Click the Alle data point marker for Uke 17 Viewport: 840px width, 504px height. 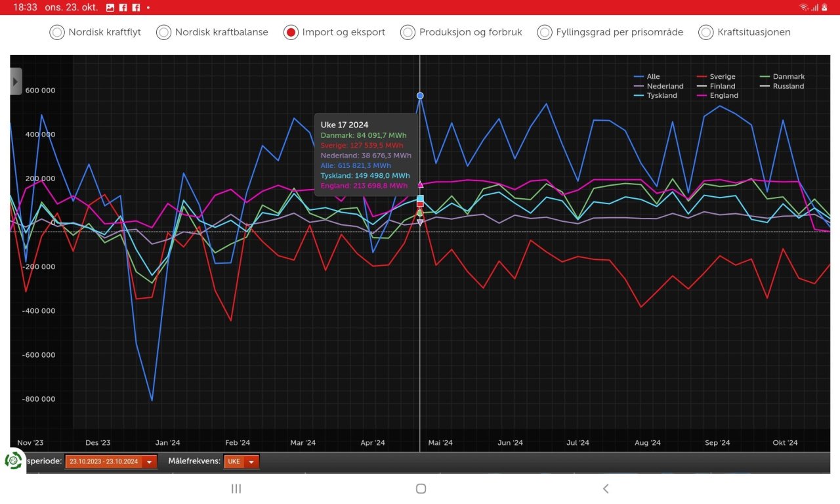click(x=420, y=96)
